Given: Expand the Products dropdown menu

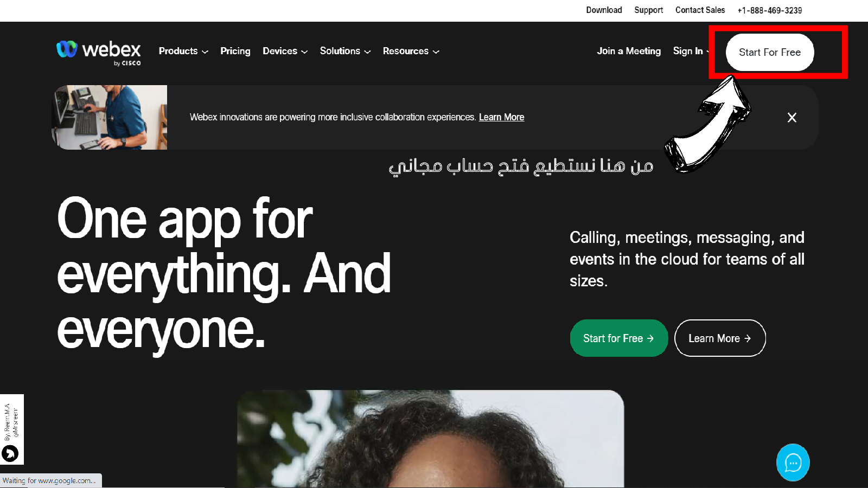Looking at the screenshot, I should (x=183, y=51).
